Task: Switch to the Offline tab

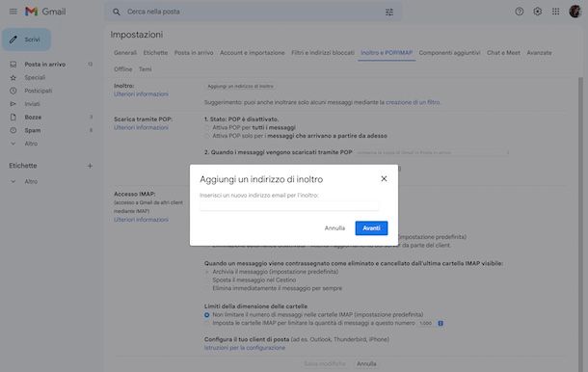Action: point(123,69)
